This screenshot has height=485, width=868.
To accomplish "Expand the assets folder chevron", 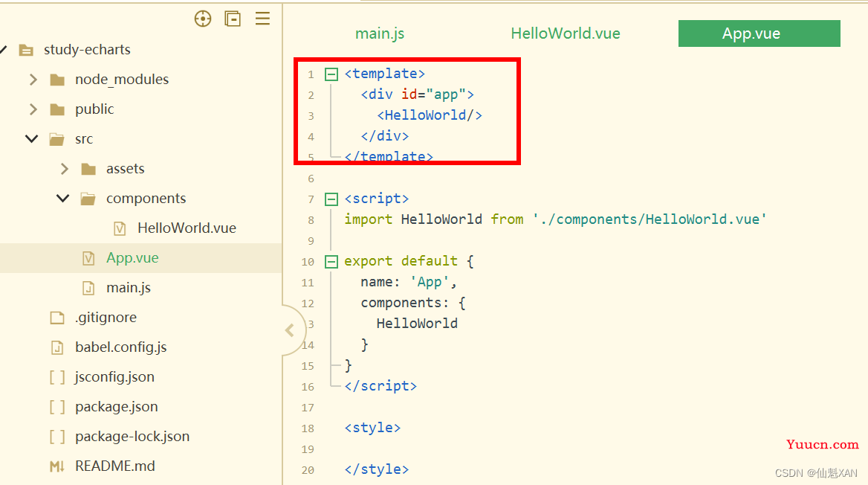I will 64,169.
